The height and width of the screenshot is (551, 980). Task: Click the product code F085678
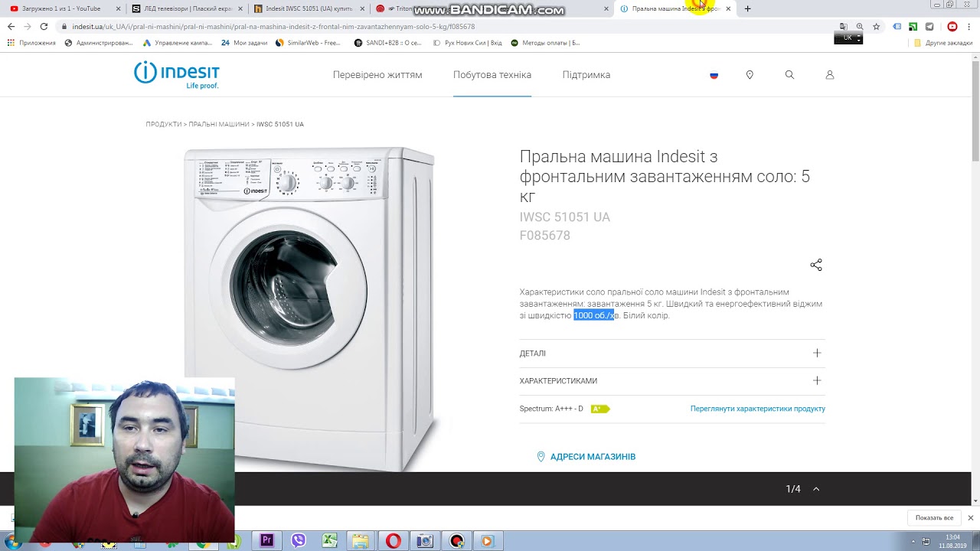point(545,236)
